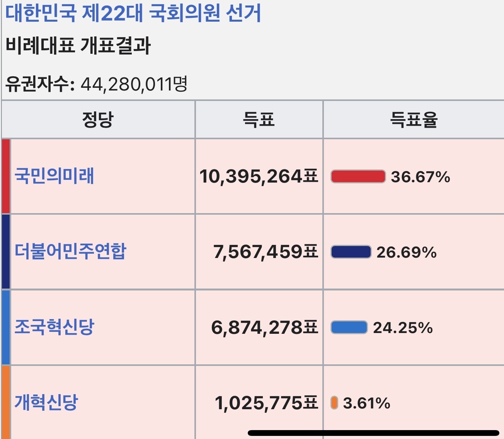Click the red color strip beside 국민의미래
The width and height of the screenshot is (504, 439).
click(6, 176)
